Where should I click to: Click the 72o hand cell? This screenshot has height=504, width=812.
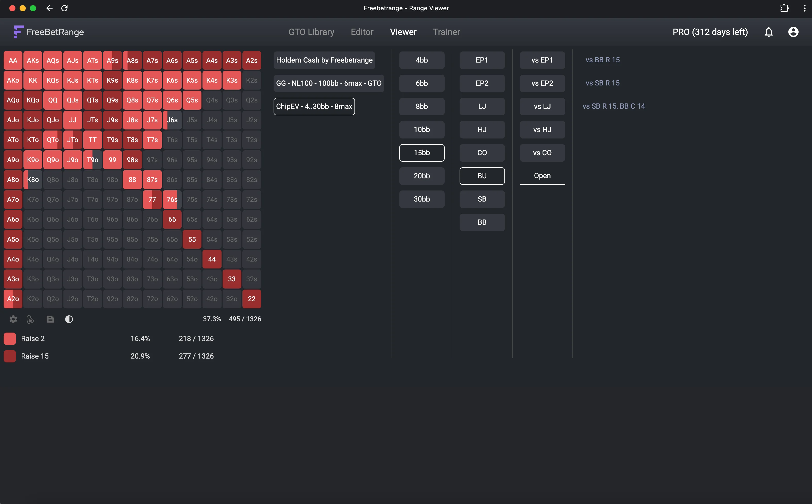pyautogui.click(x=152, y=299)
